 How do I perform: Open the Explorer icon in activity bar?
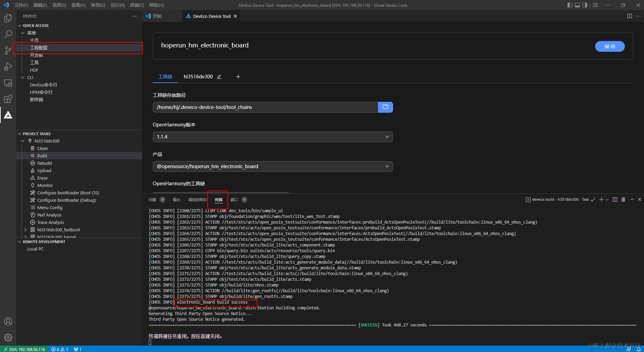pos(8,18)
